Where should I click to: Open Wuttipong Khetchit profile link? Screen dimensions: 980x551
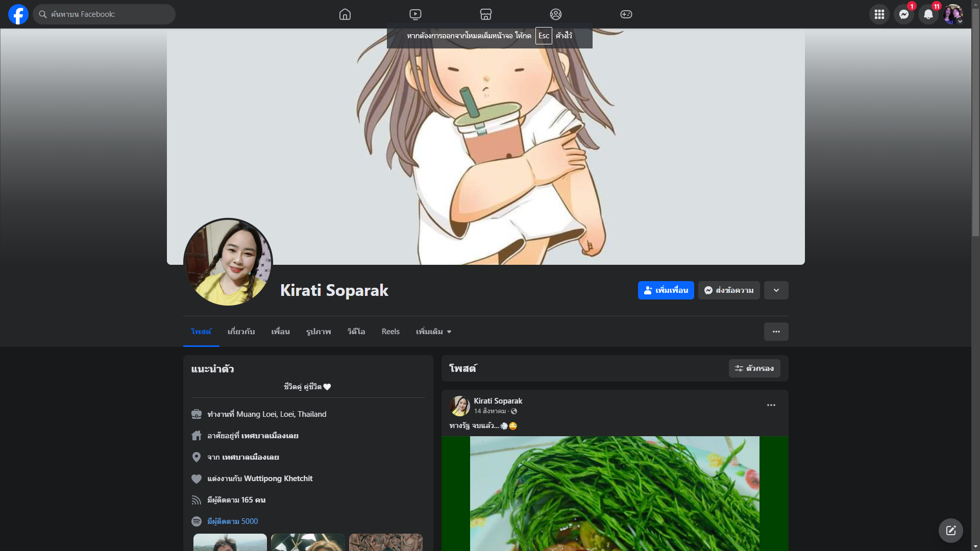coord(278,479)
